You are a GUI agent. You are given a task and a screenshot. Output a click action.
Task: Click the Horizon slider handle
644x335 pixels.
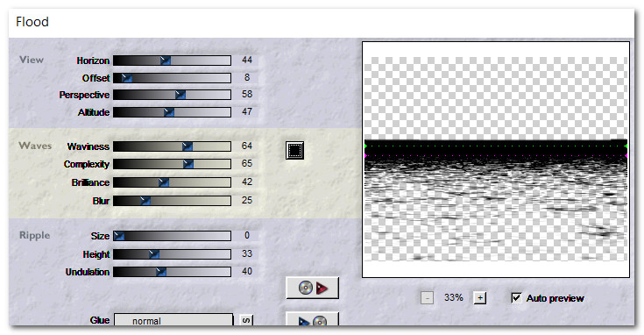(x=166, y=61)
